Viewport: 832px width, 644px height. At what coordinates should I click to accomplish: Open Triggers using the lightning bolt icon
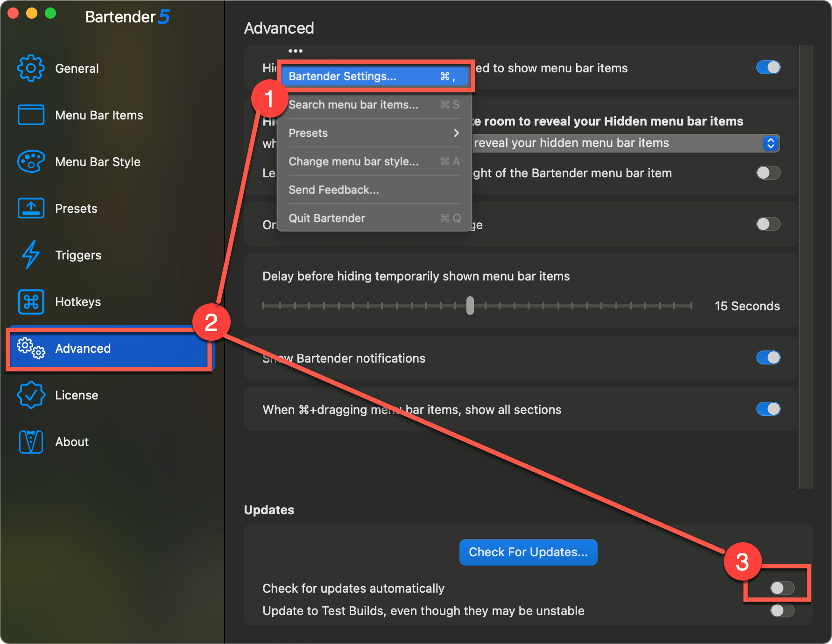pos(31,255)
